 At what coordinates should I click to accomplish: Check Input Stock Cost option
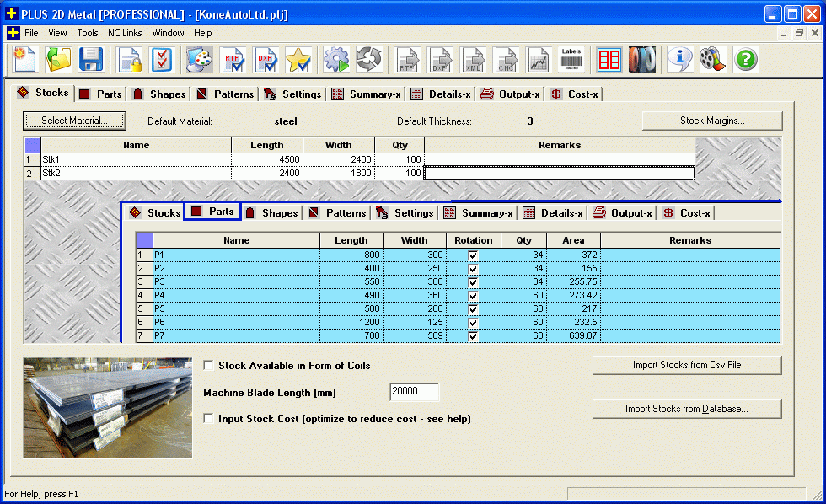pyautogui.click(x=208, y=419)
